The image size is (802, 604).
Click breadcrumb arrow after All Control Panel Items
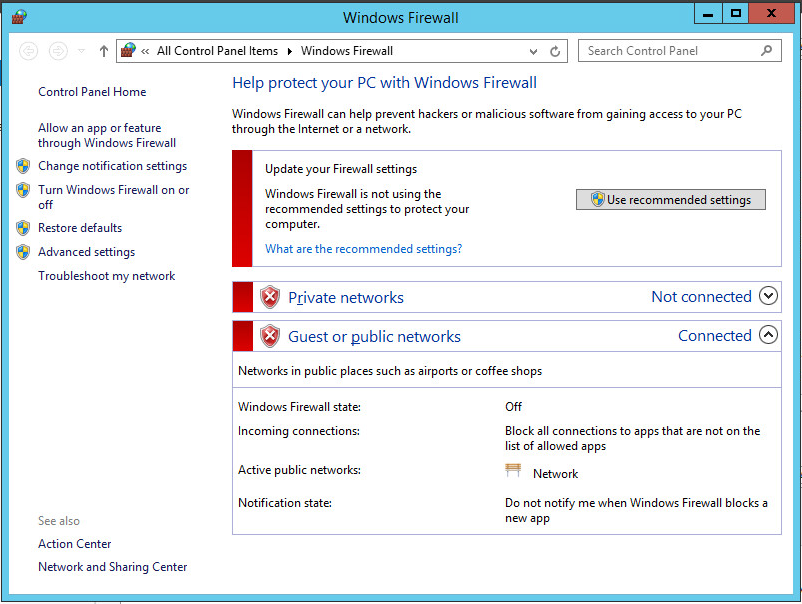[x=289, y=51]
